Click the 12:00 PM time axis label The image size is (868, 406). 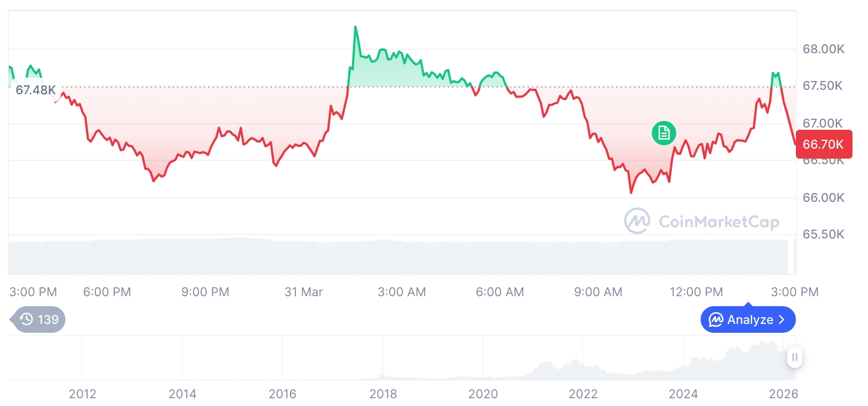(x=696, y=292)
